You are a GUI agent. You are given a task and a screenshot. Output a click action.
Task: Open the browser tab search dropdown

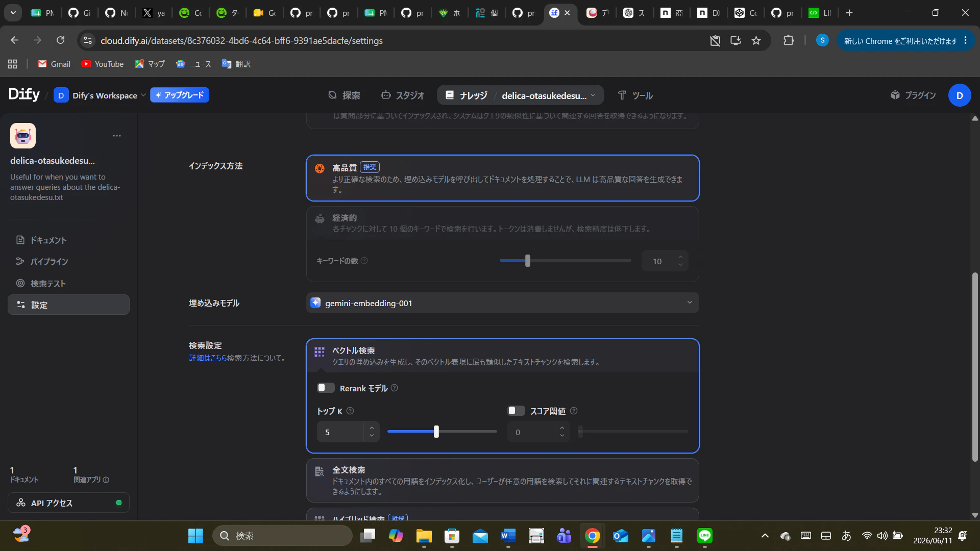tap(13, 13)
